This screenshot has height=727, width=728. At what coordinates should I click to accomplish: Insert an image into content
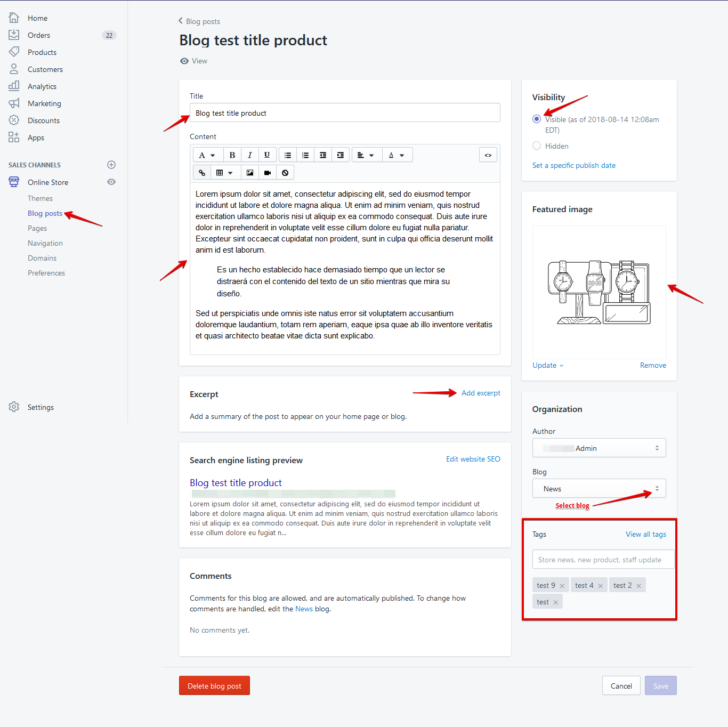(250, 173)
